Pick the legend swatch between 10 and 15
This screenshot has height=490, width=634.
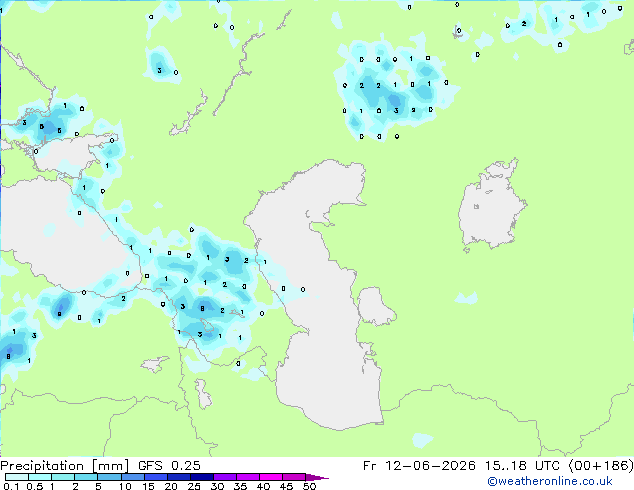(x=132, y=477)
